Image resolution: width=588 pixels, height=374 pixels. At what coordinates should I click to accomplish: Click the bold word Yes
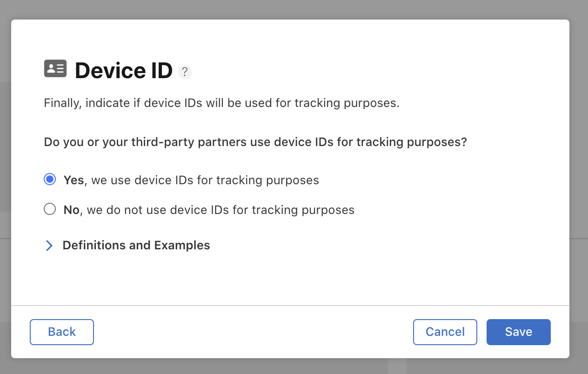(73, 180)
